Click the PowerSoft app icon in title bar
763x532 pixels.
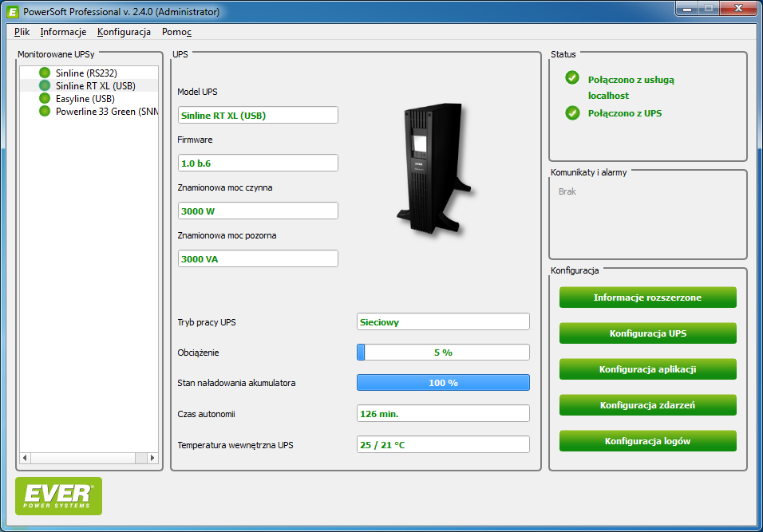click(13, 12)
